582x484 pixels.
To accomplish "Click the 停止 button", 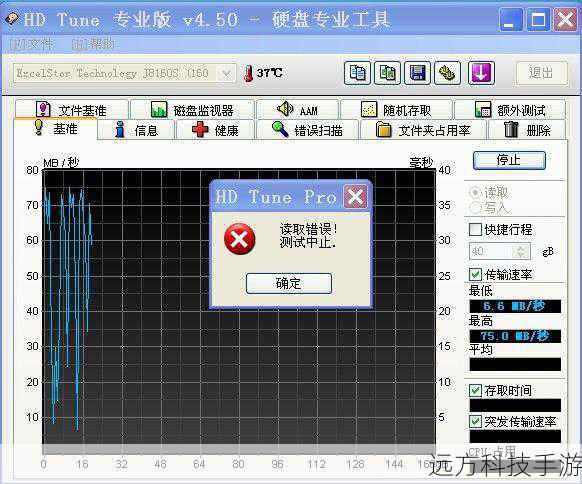I will coord(509,160).
